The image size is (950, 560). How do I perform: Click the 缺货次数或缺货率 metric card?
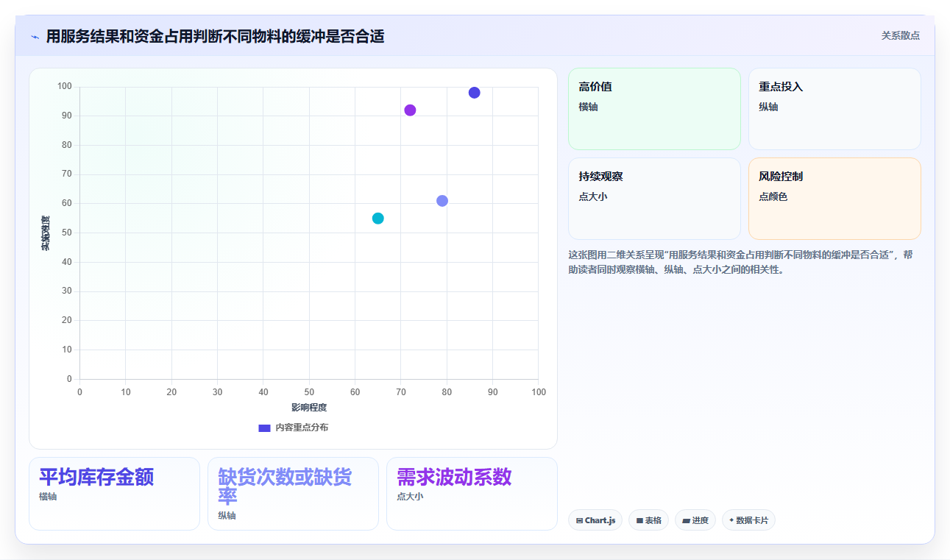pos(293,494)
